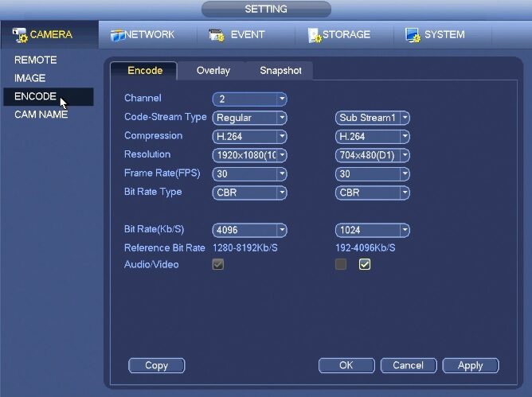
Task: Click the Camera section icon
Action: point(20,35)
